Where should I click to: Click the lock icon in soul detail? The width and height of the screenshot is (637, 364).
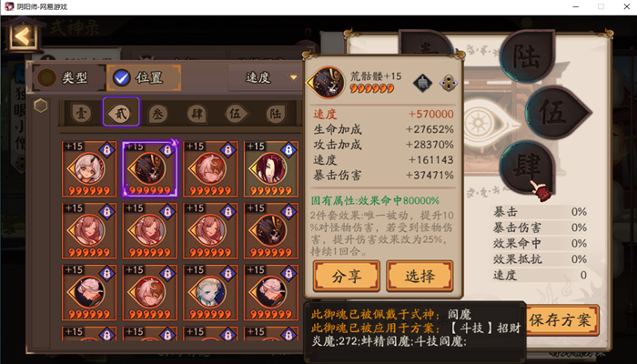click(449, 83)
